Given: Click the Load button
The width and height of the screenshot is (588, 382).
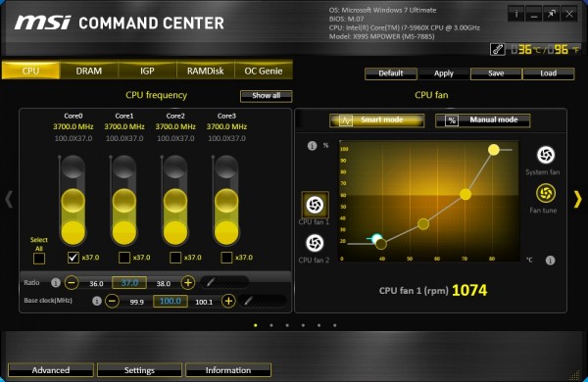Looking at the screenshot, I should (548, 73).
